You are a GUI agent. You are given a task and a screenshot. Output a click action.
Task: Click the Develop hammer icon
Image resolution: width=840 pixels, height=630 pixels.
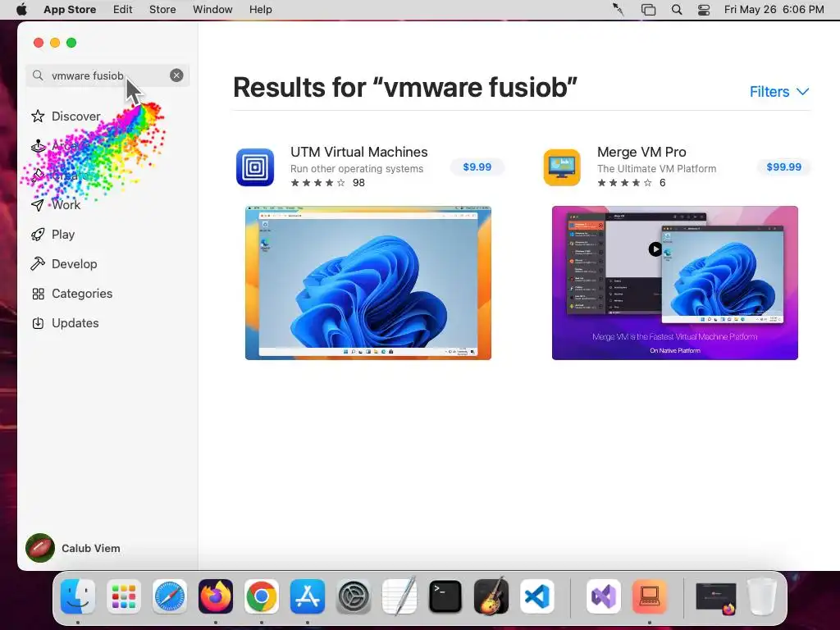pos(38,263)
